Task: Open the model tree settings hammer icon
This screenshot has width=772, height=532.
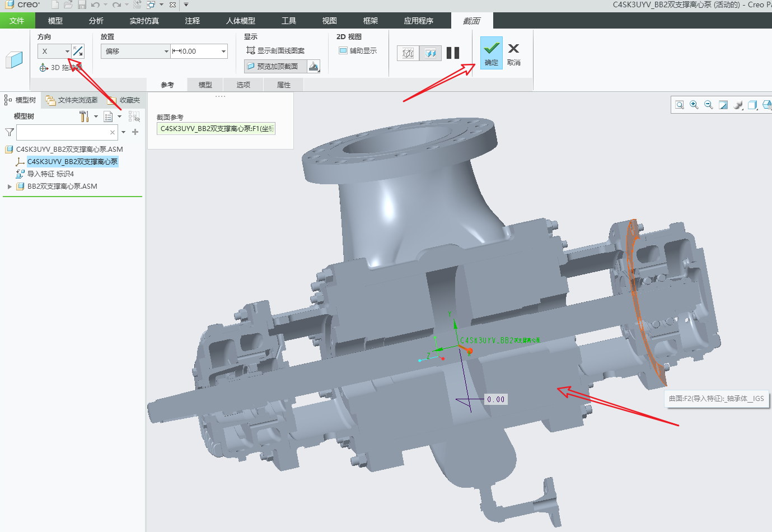Action: [84, 116]
